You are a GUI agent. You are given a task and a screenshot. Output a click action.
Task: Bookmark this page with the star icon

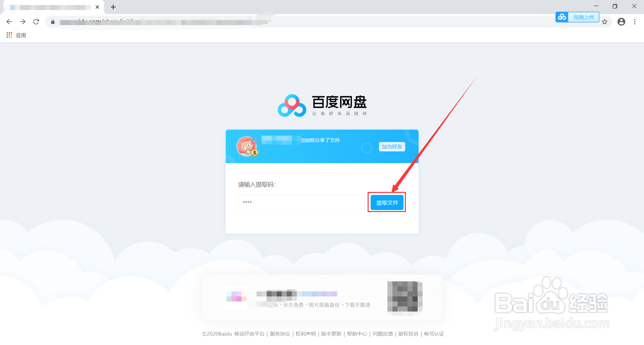(605, 21)
